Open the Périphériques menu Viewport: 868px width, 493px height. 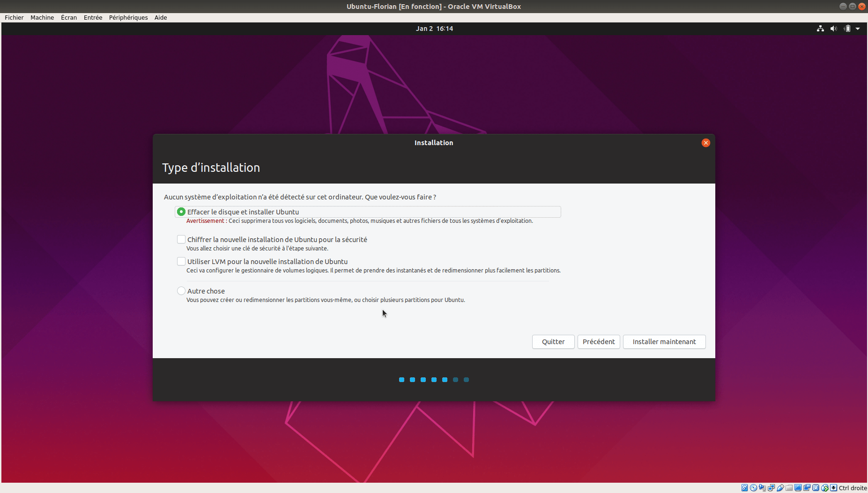point(128,18)
